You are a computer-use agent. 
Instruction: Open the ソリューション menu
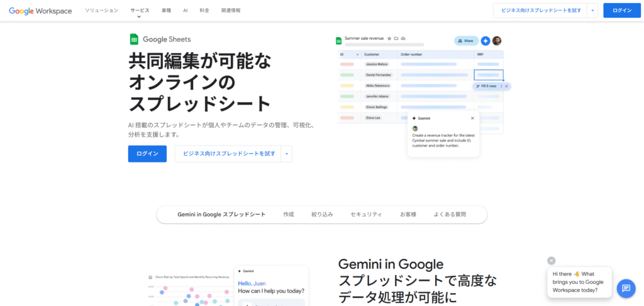pos(101,10)
